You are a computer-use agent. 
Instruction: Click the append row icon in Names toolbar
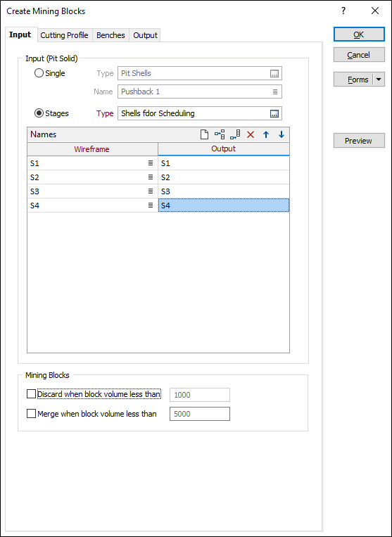coord(235,134)
